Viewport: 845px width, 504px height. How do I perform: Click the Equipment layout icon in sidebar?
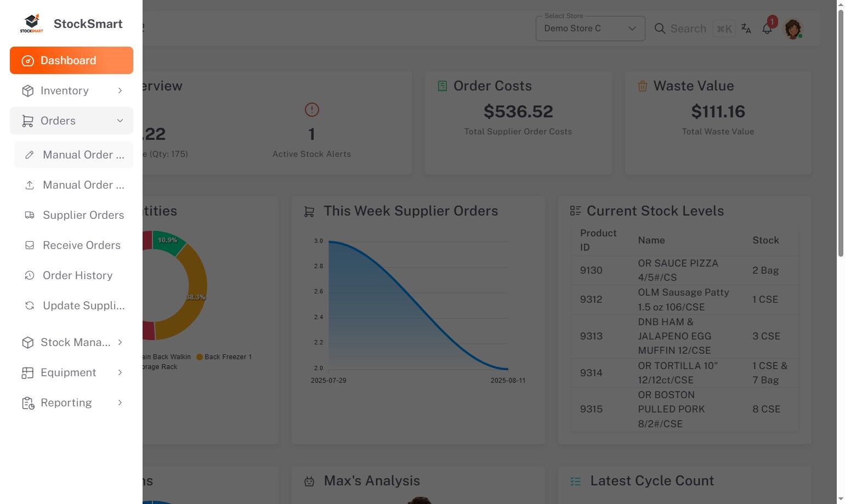pos(27,372)
